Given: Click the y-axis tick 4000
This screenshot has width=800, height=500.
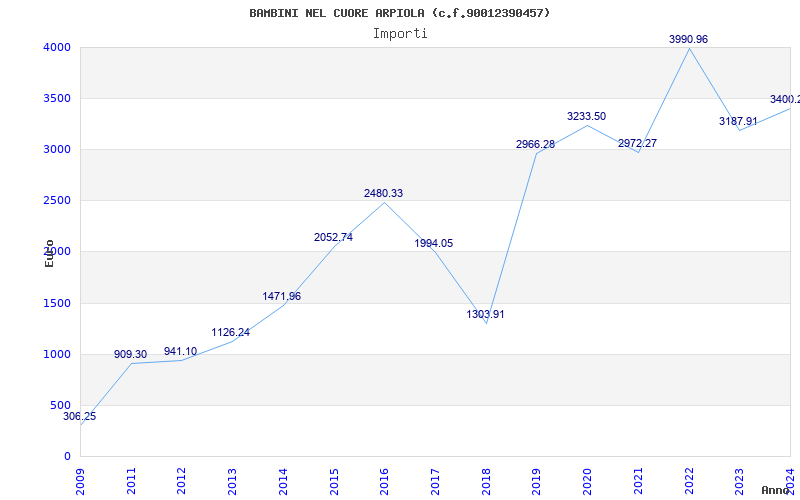Looking at the screenshot, I should pos(57,47).
